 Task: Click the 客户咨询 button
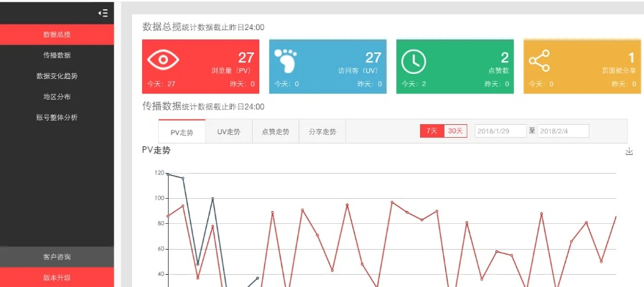point(57,257)
